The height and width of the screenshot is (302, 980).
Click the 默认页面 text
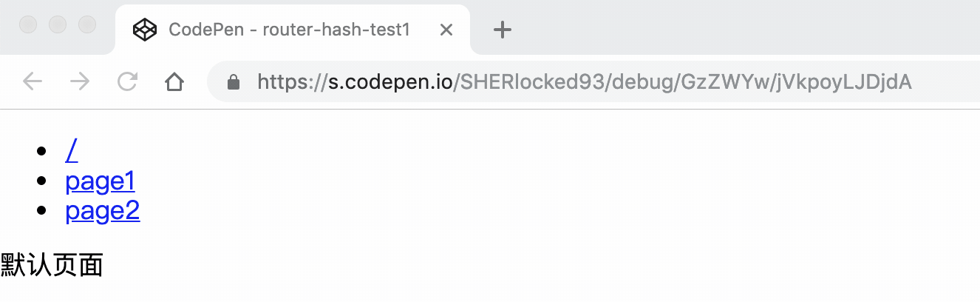[52, 264]
